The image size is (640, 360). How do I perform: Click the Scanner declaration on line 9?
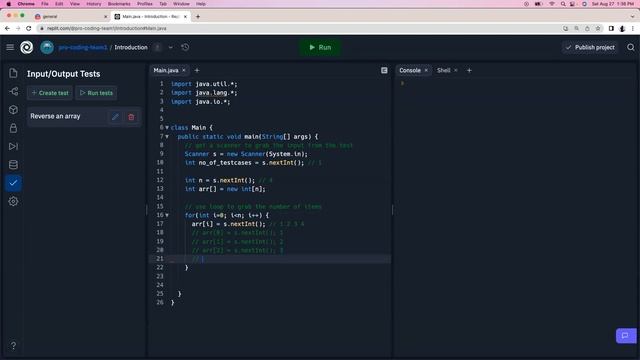click(246, 154)
